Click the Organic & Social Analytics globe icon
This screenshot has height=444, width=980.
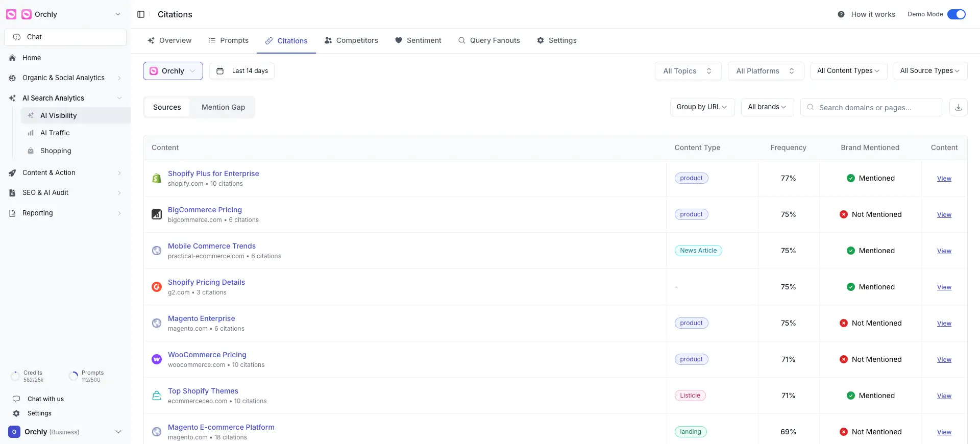click(x=12, y=78)
